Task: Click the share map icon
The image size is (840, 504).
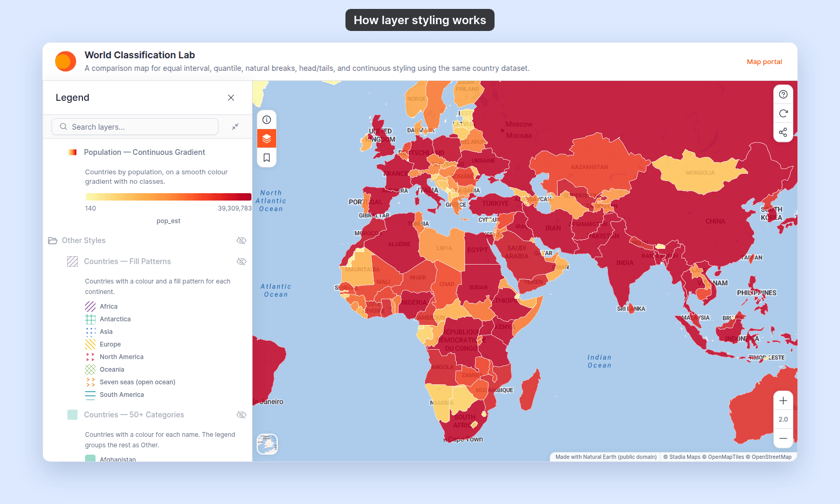Action: pos(783,132)
